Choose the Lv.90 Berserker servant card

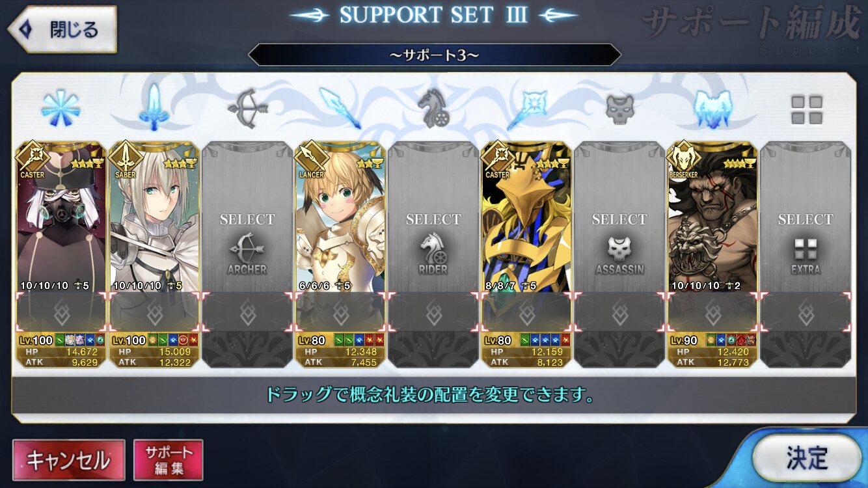pyautogui.click(x=712, y=255)
